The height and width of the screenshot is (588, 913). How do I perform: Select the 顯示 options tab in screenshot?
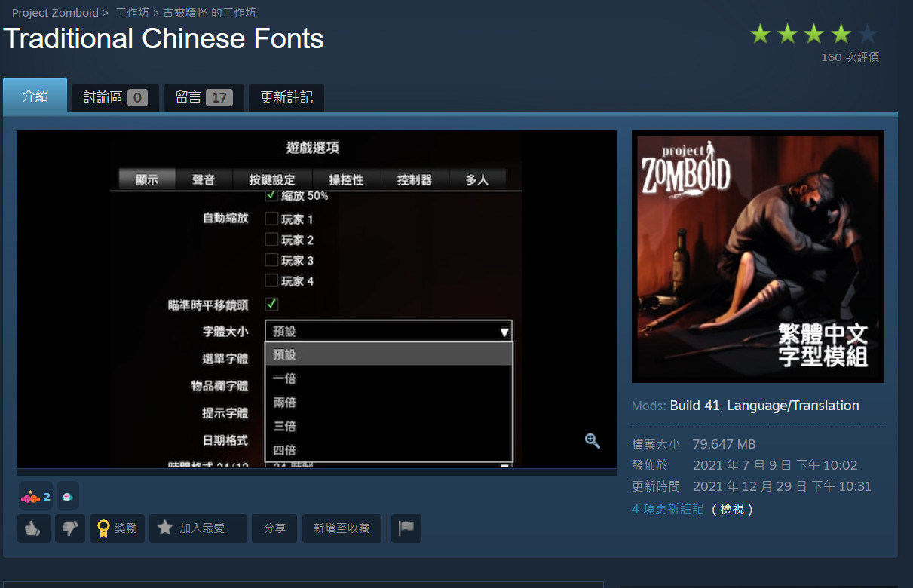[x=147, y=179]
